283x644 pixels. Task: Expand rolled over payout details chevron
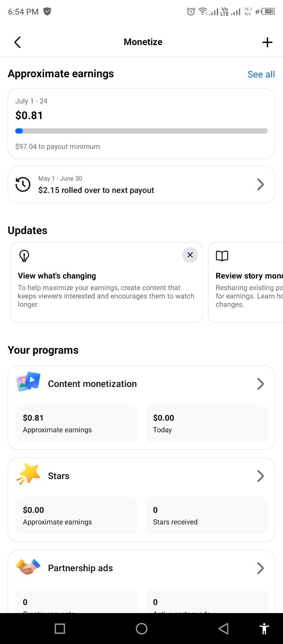pyautogui.click(x=260, y=184)
